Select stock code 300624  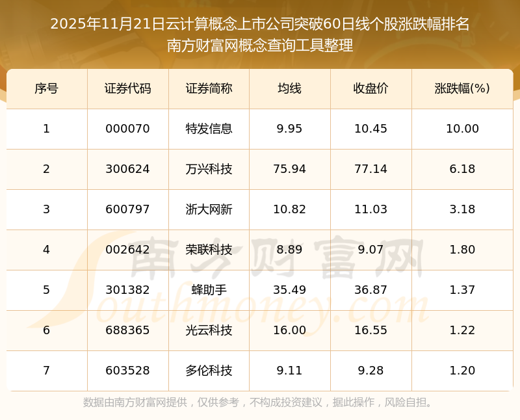(x=127, y=169)
